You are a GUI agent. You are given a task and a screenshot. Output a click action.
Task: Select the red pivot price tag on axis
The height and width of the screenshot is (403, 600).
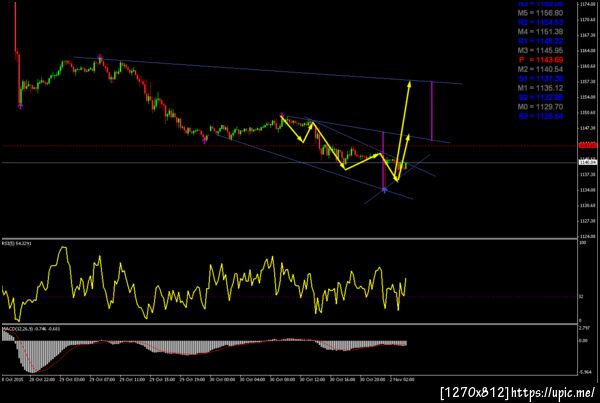click(588, 145)
